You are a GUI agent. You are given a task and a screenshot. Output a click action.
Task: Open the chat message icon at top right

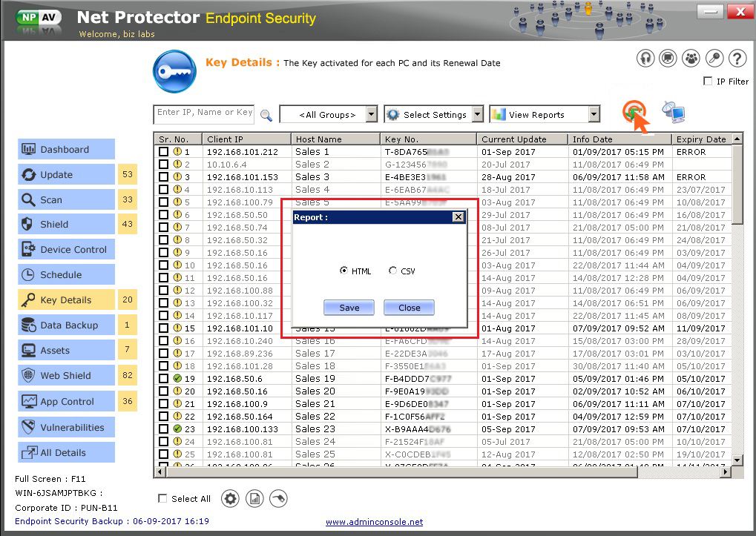(x=668, y=59)
